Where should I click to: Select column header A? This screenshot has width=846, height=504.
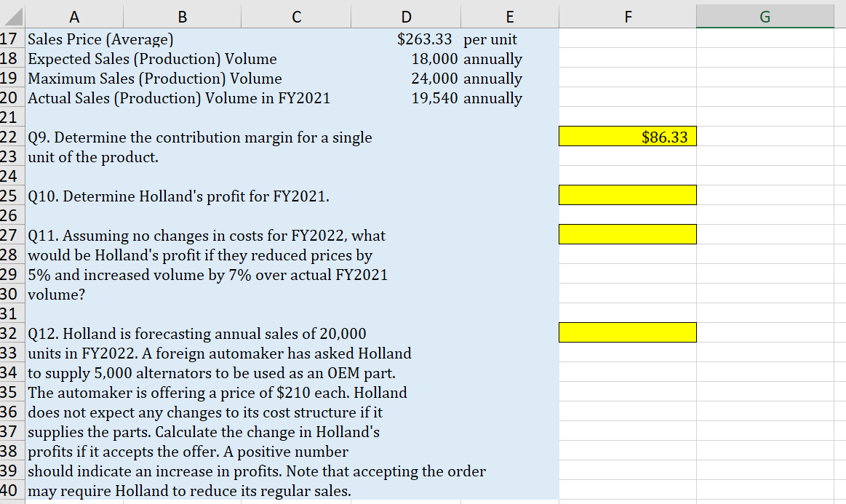pos(73,16)
